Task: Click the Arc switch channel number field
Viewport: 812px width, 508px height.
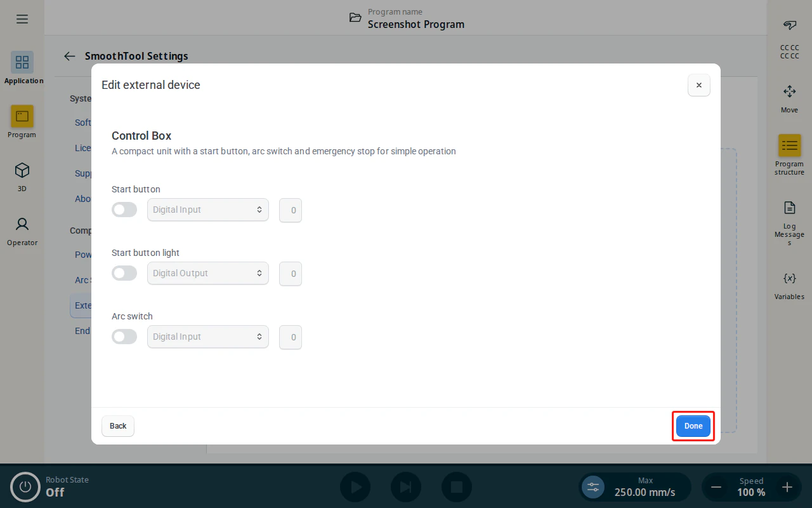Action: tap(291, 337)
